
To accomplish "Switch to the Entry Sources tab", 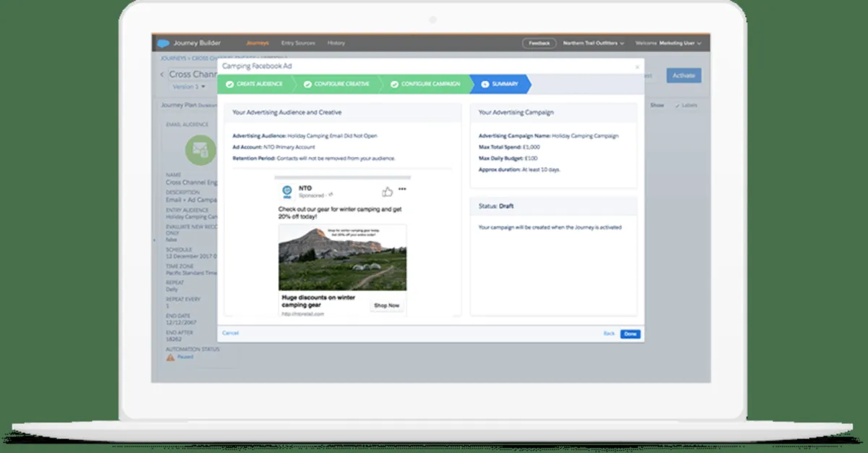I will pos(298,43).
